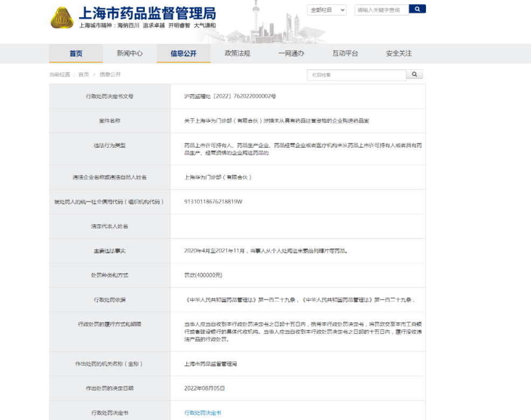Click document number 沪药监稽处〔2022〕762022000002号

coord(230,96)
